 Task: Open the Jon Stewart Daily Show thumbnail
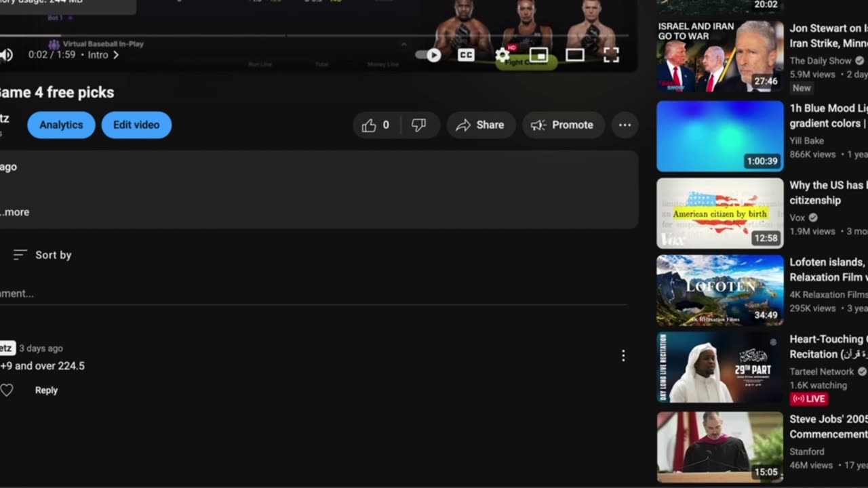[720, 56]
